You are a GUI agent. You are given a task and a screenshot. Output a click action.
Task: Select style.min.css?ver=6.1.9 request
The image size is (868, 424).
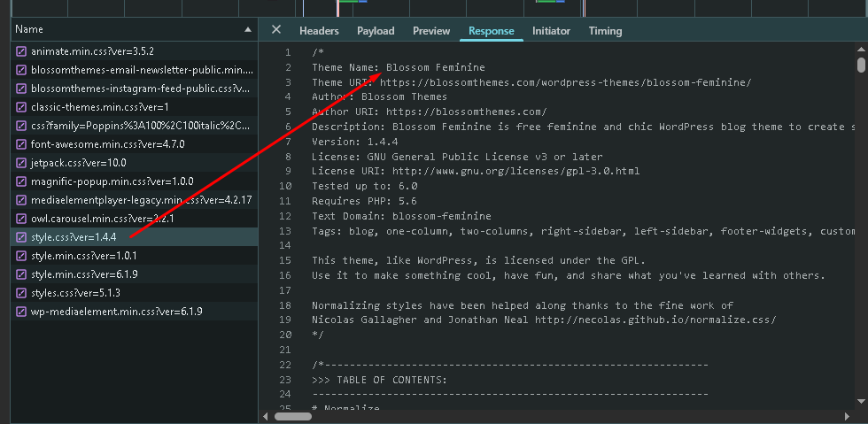pyautogui.click(x=134, y=274)
